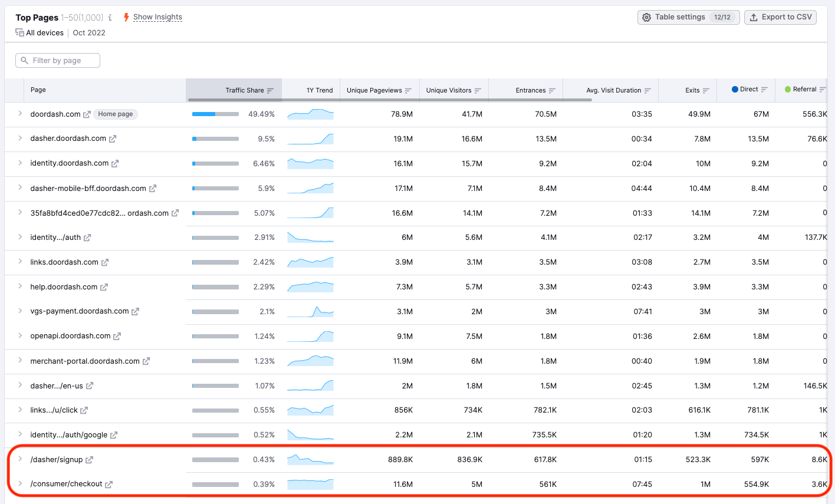
Task: Open openapi.doordash.com page link
Action: point(70,335)
